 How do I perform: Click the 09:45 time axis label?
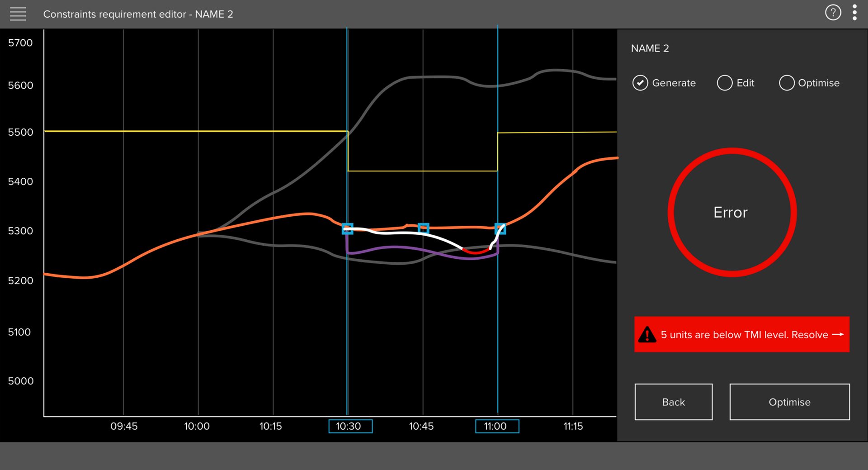coord(124,426)
